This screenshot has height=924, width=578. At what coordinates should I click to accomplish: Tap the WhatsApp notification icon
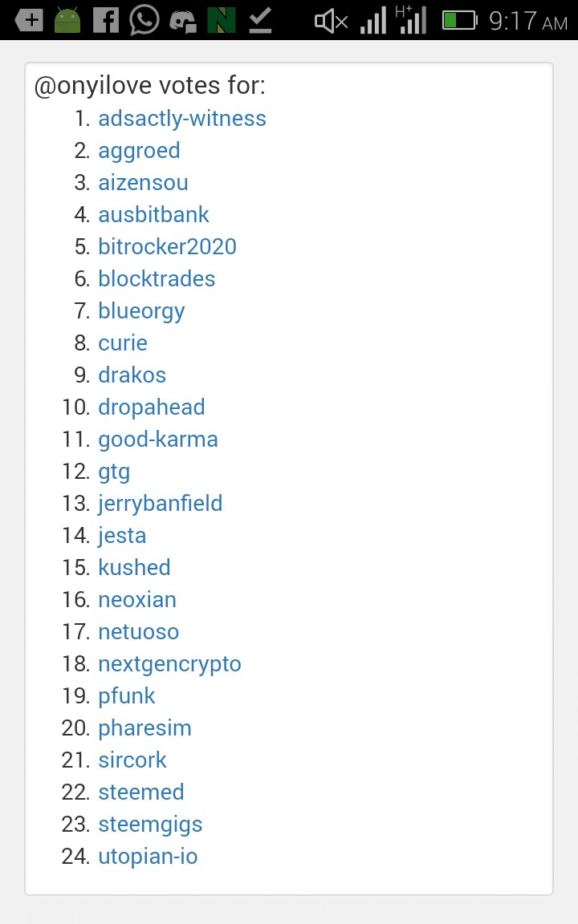pos(144,20)
